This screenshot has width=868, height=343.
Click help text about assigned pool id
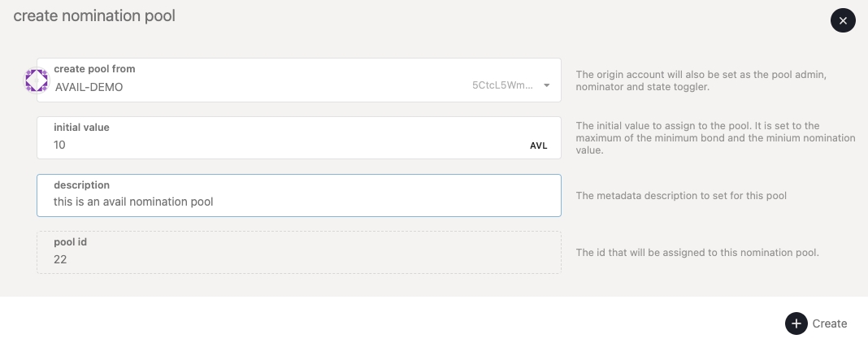(697, 252)
